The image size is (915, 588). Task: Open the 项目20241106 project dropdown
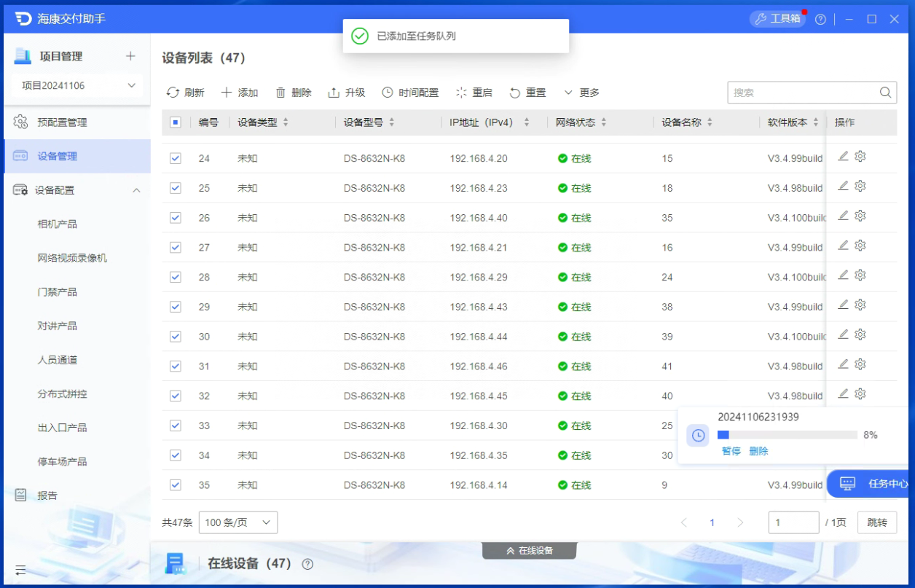[x=79, y=85]
